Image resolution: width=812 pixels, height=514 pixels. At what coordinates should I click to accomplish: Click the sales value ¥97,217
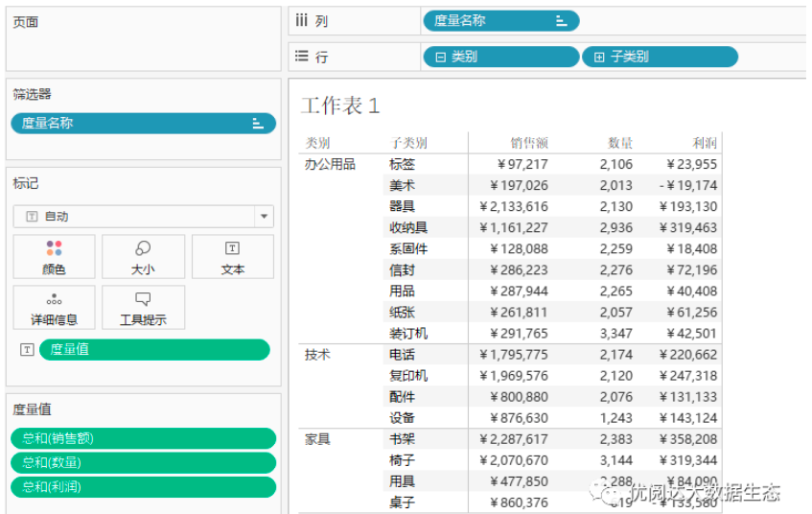pyautogui.click(x=522, y=164)
